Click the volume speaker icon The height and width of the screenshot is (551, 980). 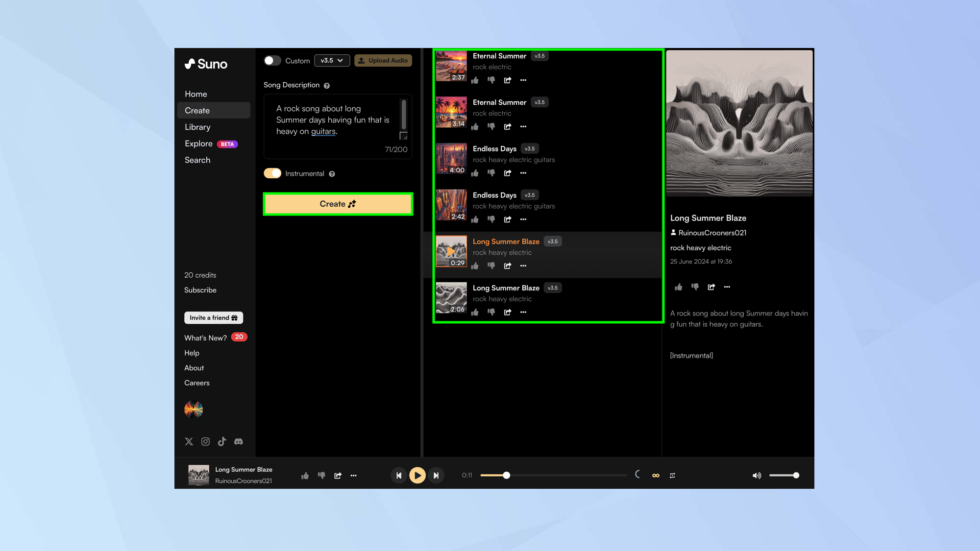tap(757, 475)
